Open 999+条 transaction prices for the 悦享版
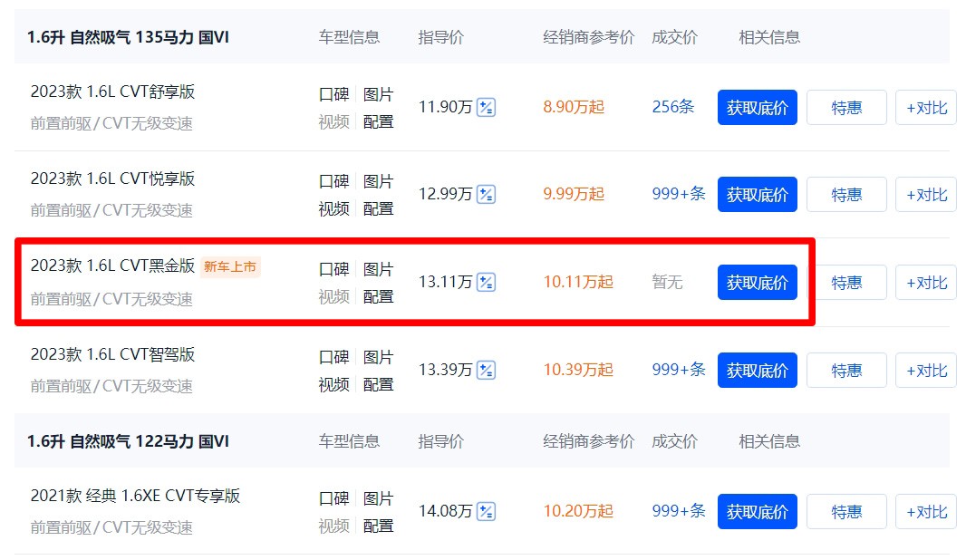The height and width of the screenshot is (560, 966). (679, 194)
